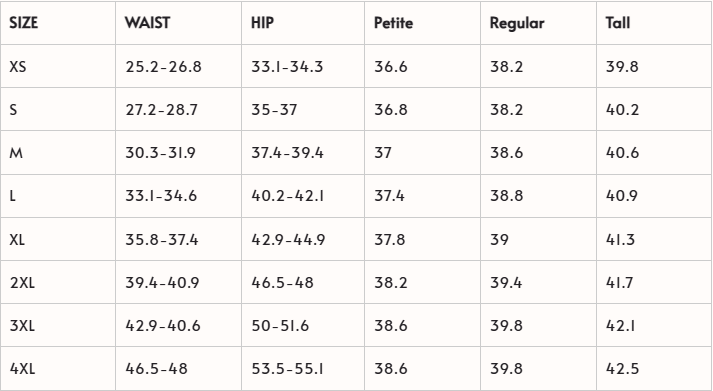Select waist value 25.2-26.8
713x391 pixels.
[164, 66]
